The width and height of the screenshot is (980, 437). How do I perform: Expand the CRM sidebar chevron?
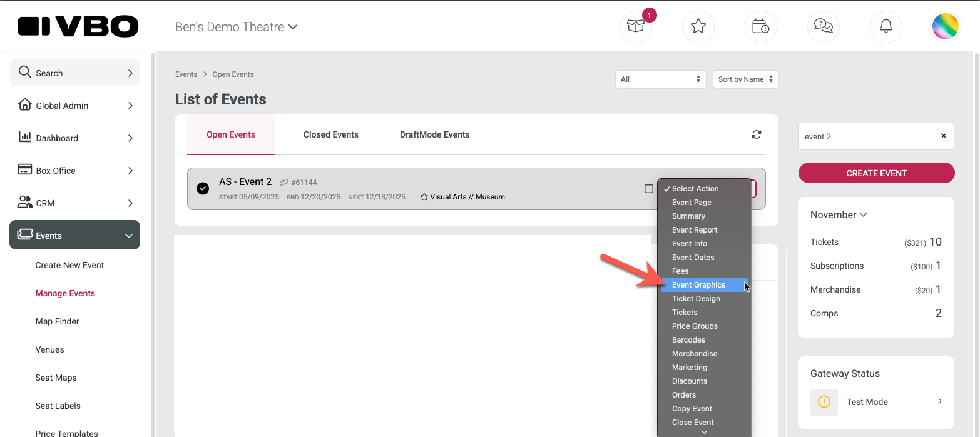(130, 203)
